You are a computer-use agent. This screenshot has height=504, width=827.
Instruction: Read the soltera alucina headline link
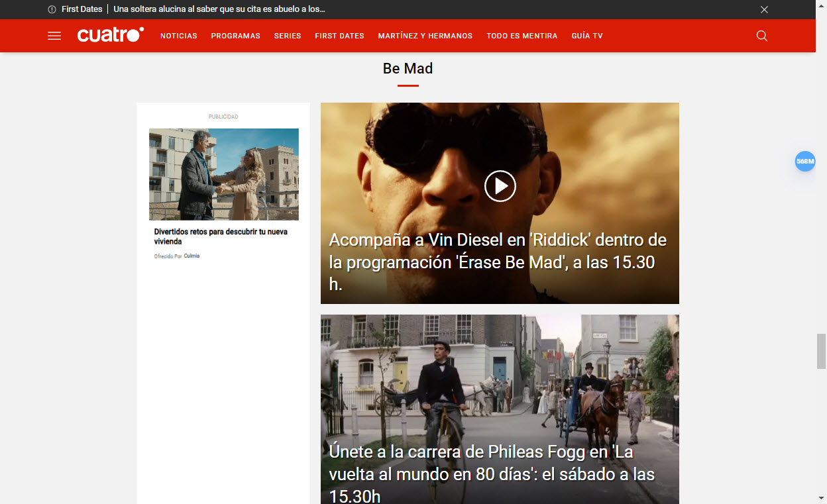[219, 9]
